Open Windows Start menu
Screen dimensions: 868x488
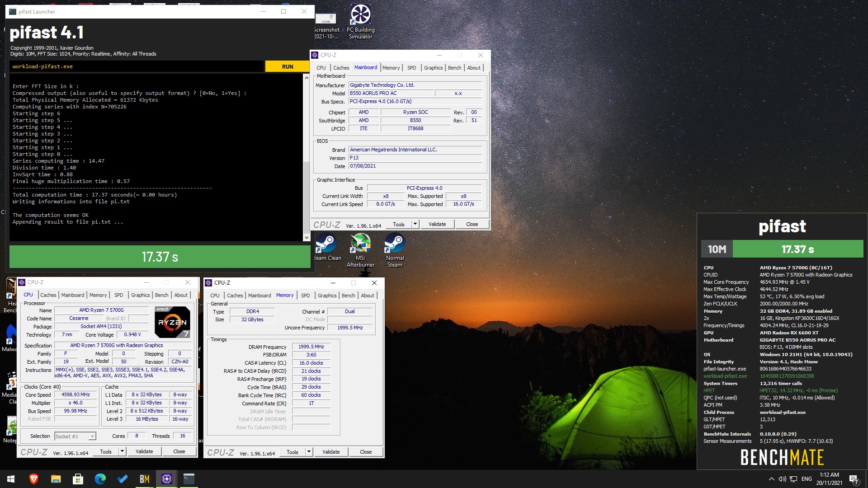pyautogui.click(x=11, y=479)
